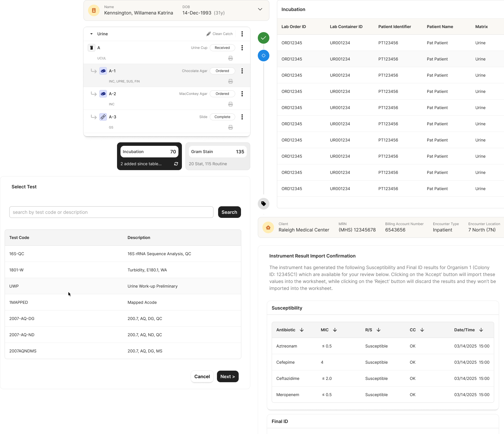The image size is (504, 434).
Task: Click the Patient Identifier column header
Action: [x=395, y=27]
